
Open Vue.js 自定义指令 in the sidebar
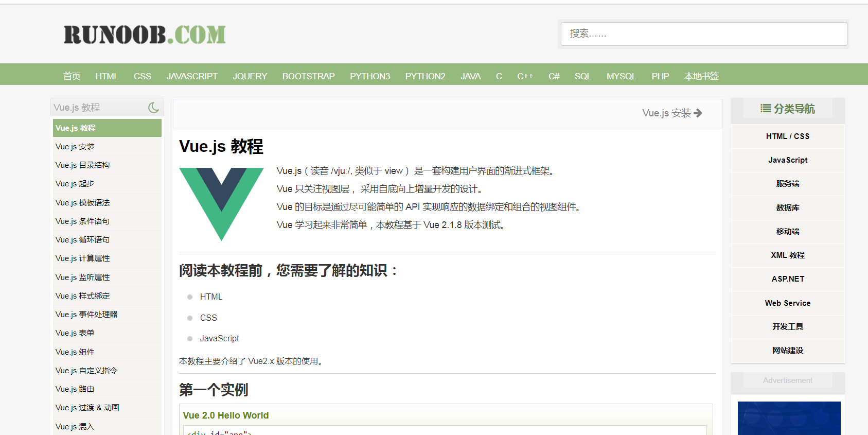coord(107,371)
